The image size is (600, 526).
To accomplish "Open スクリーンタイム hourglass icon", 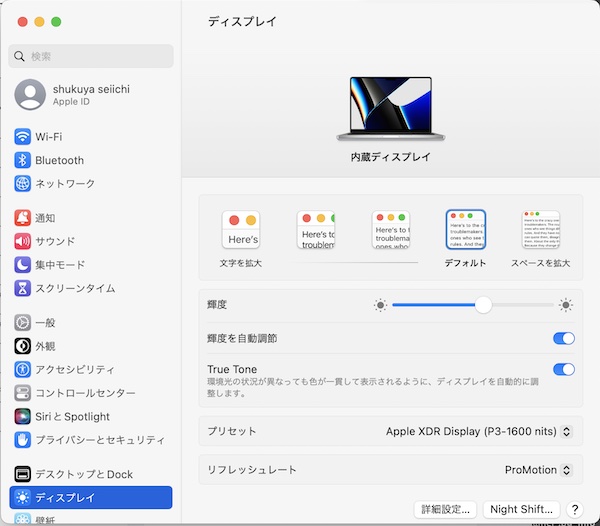I will 22,288.
